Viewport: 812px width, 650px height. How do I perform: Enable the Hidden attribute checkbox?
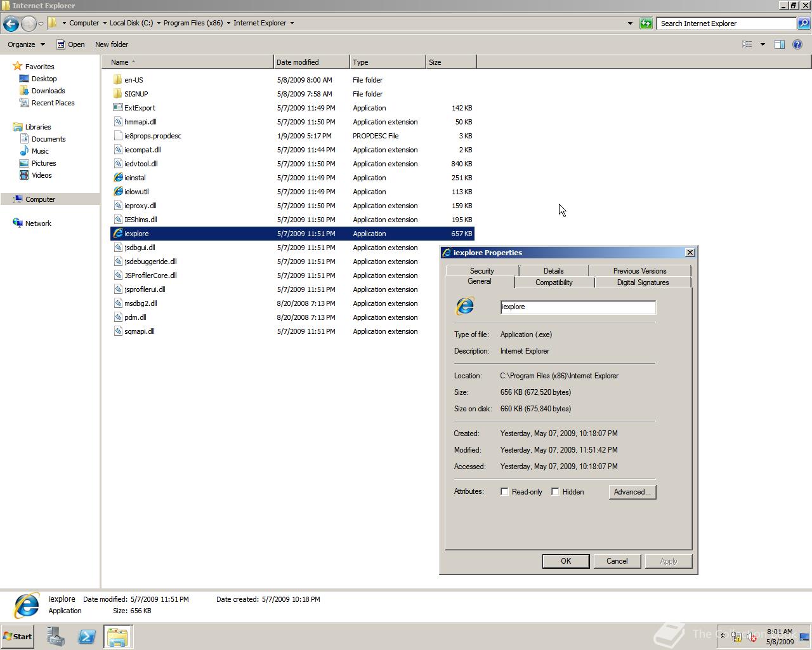point(555,492)
